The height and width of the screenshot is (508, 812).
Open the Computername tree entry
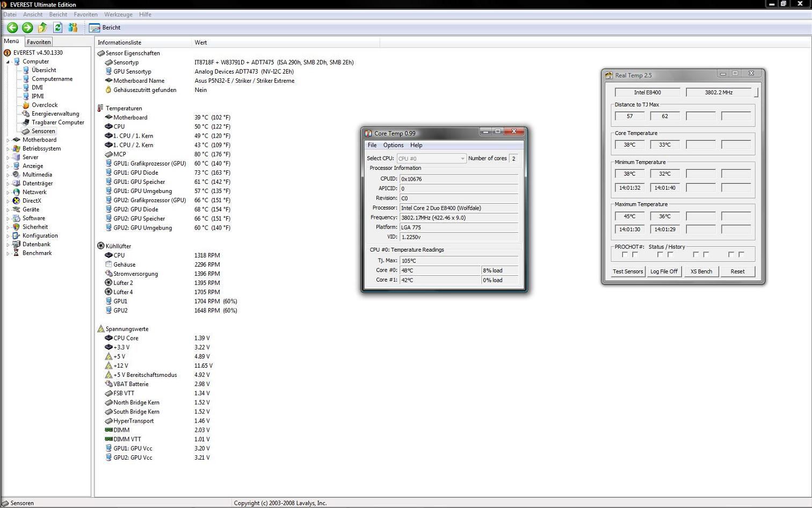(x=52, y=78)
